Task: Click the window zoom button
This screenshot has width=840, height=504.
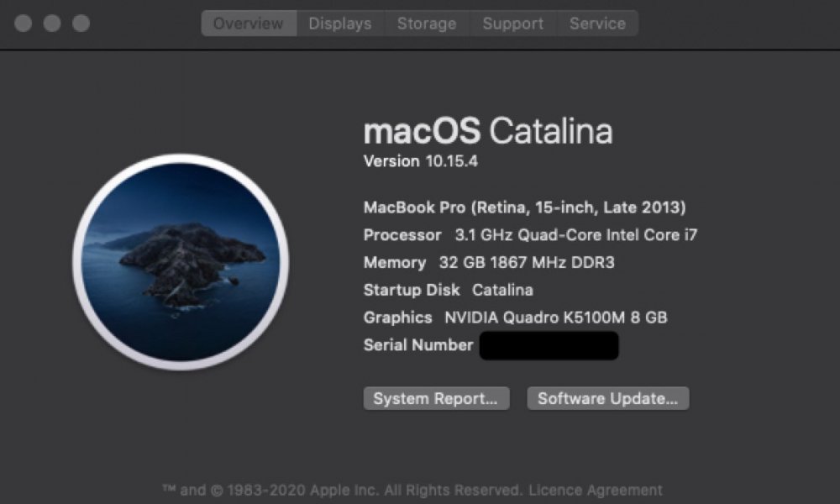Action: pos(81,24)
